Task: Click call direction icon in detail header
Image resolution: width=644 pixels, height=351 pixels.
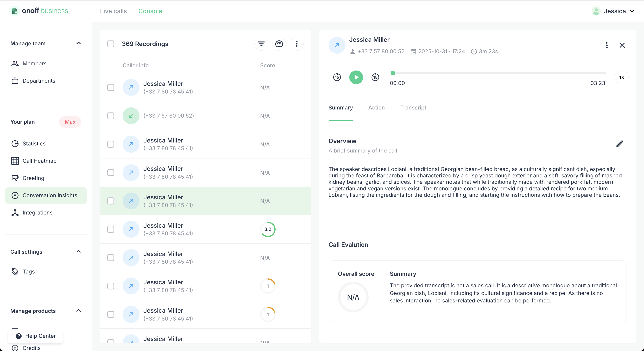Action: (x=337, y=45)
